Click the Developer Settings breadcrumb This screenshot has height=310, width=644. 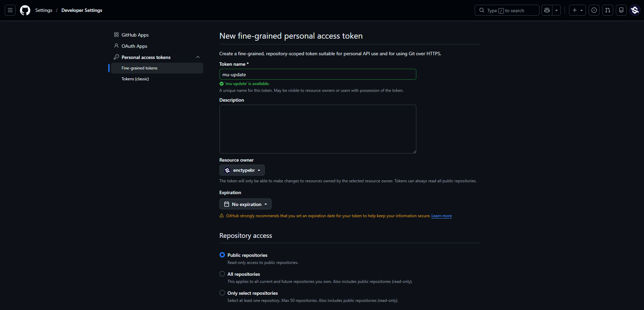(82, 10)
